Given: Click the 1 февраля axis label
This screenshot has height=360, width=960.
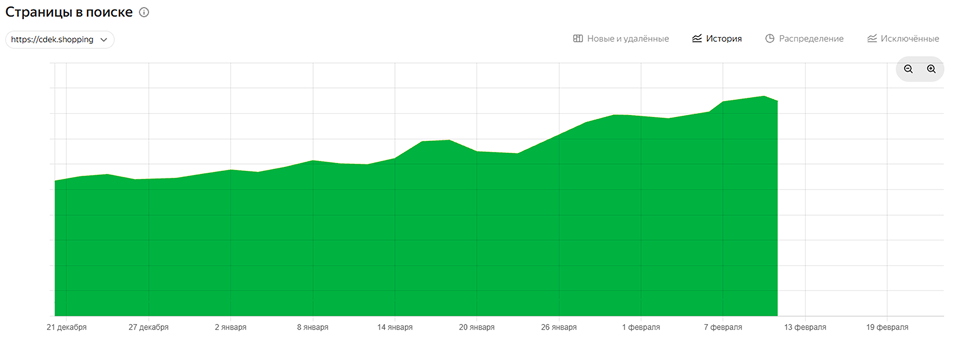Looking at the screenshot, I should tap(641, 328).
